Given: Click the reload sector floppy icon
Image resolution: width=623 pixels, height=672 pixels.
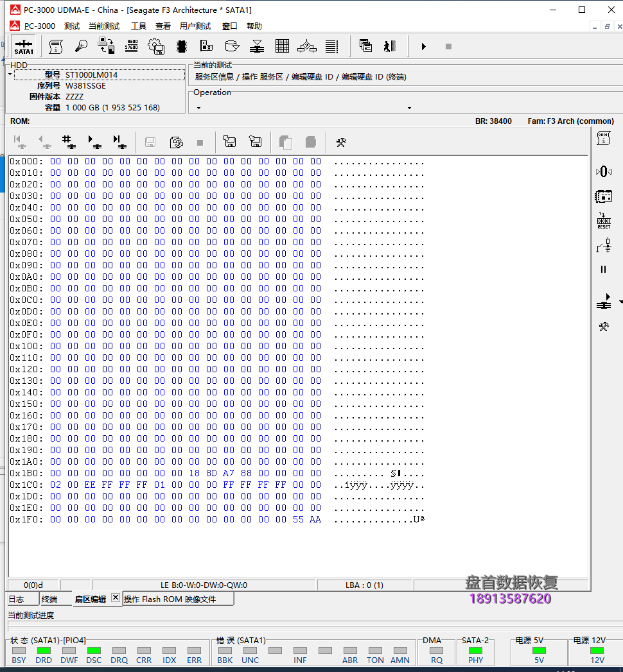Looking at the screenshot, I should [x=176, y=142].
